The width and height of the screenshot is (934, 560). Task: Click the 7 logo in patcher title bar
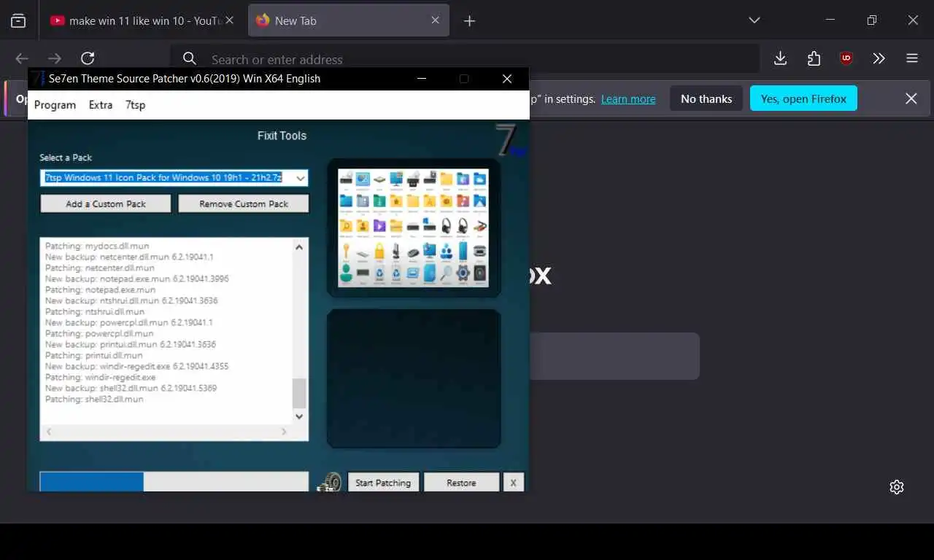38,78
